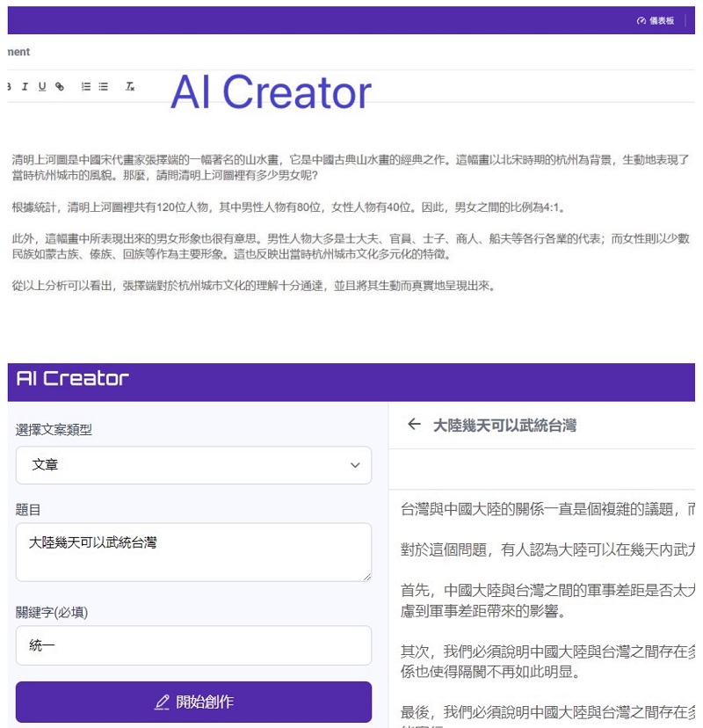The width and height of the screenshot is (703, 728).
Task: Click the AI Creator logo in purple header
Action: coord(73,379)
